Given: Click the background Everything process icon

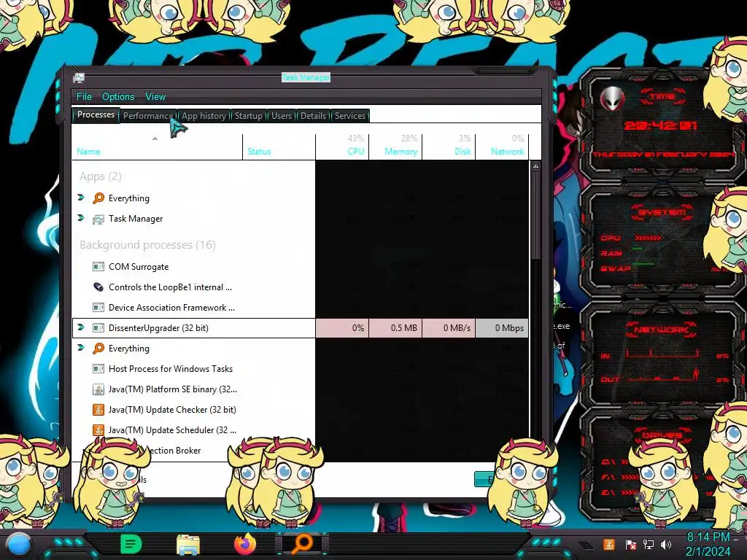Looking at the screenshot, I should [98, 349].
